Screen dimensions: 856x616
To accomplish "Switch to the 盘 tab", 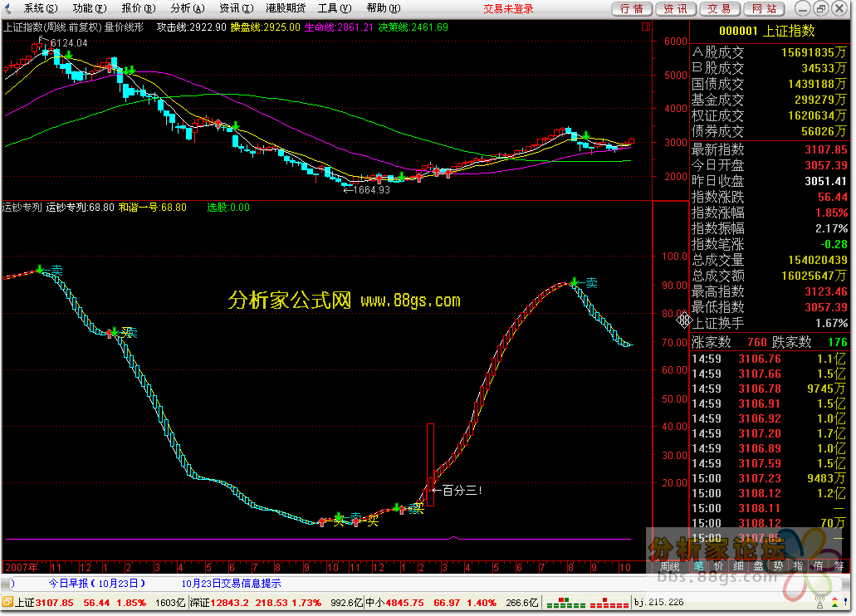I will (758, 566).
